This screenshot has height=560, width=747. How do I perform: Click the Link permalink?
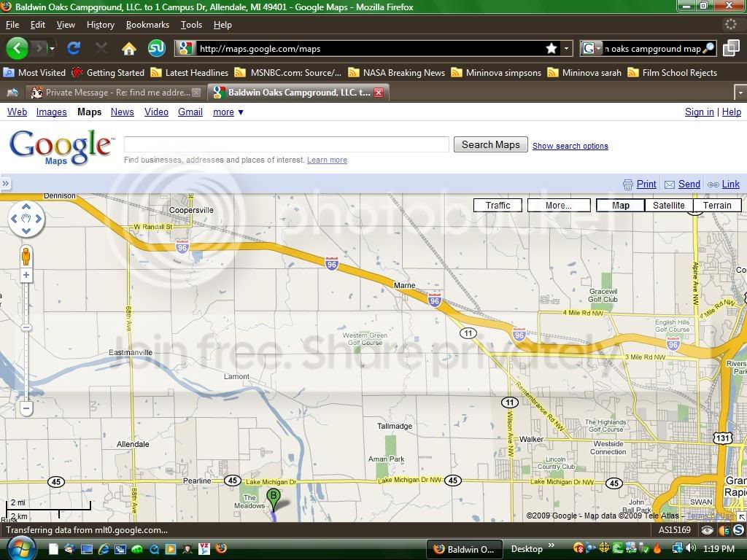(x=730, y=184)
